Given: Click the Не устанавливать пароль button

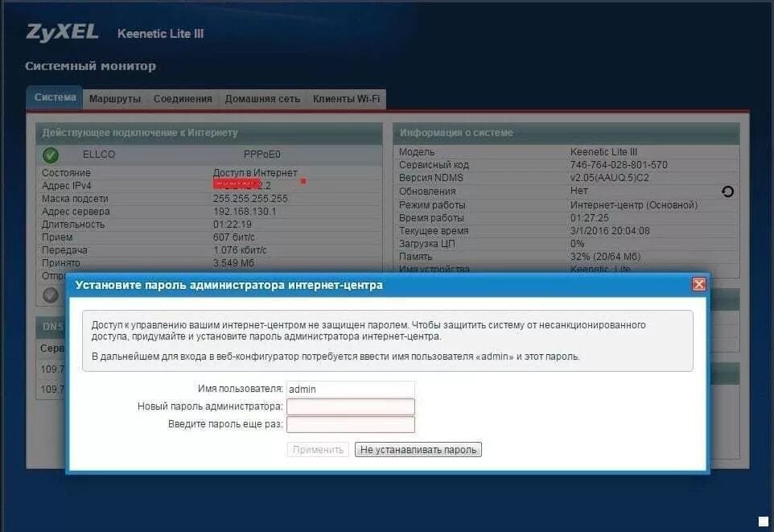Looking at the screenshot, I should (x=418, y=450).
